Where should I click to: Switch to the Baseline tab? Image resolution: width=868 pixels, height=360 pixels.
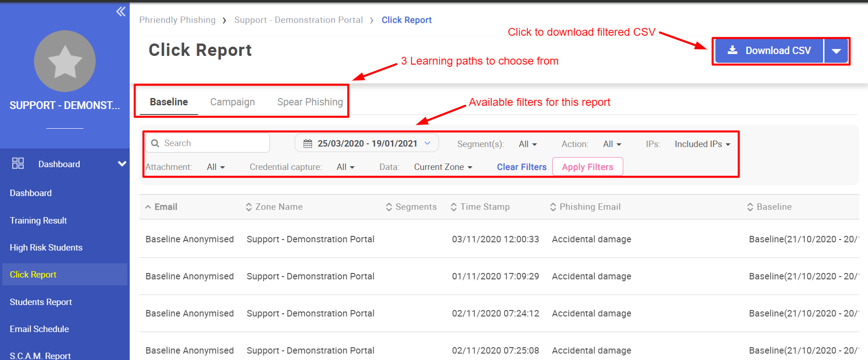[x=169, y=102]
